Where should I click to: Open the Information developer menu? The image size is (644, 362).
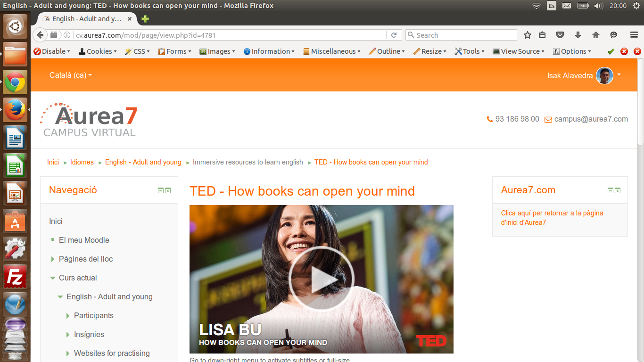point(269,51)
